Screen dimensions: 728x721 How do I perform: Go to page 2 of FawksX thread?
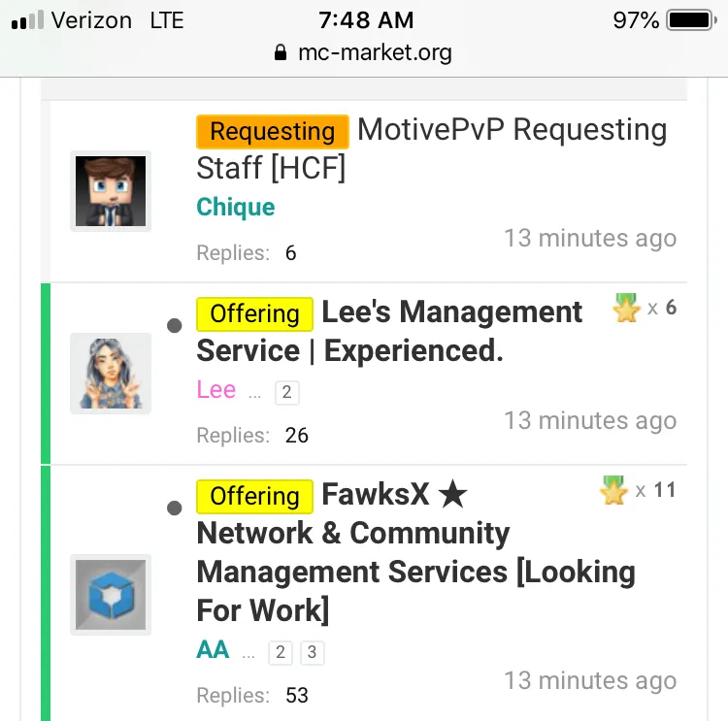click(281, 652)
